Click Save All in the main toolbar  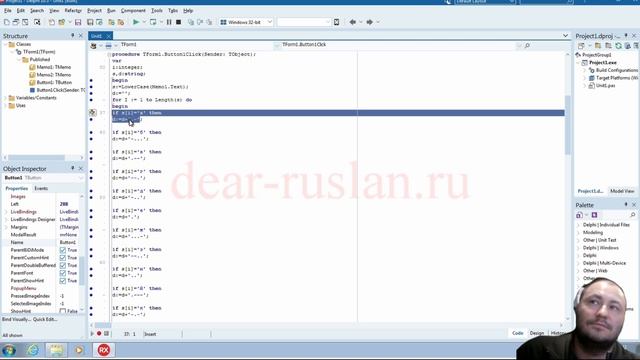point(90,22)
